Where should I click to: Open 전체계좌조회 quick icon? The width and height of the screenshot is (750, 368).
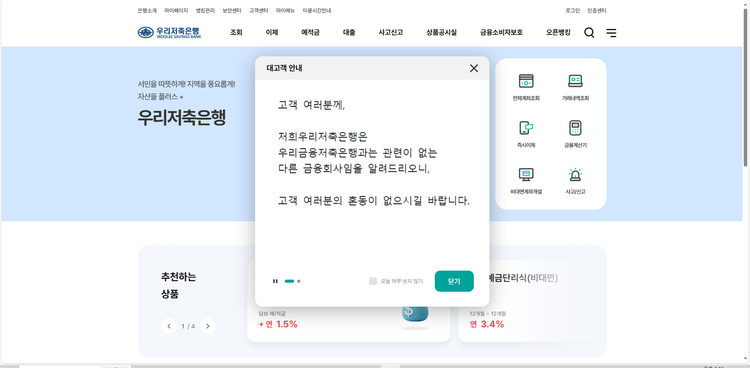pyautogui.click(x=526, y=87)
